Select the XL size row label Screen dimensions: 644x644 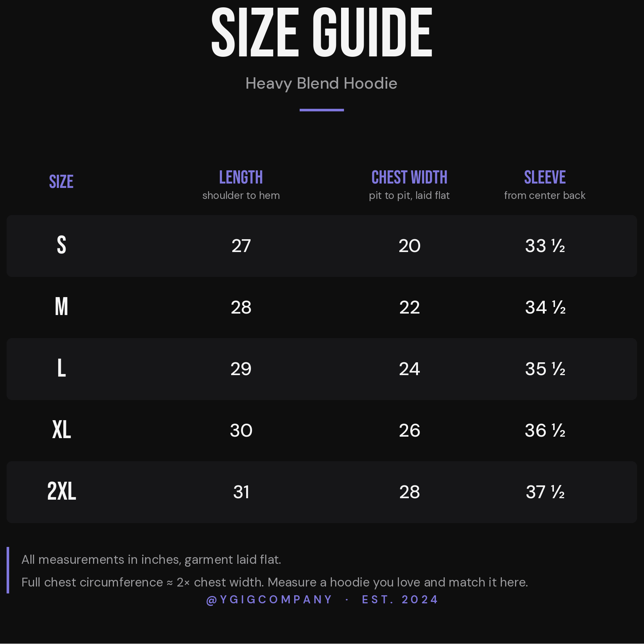[61, 430]
